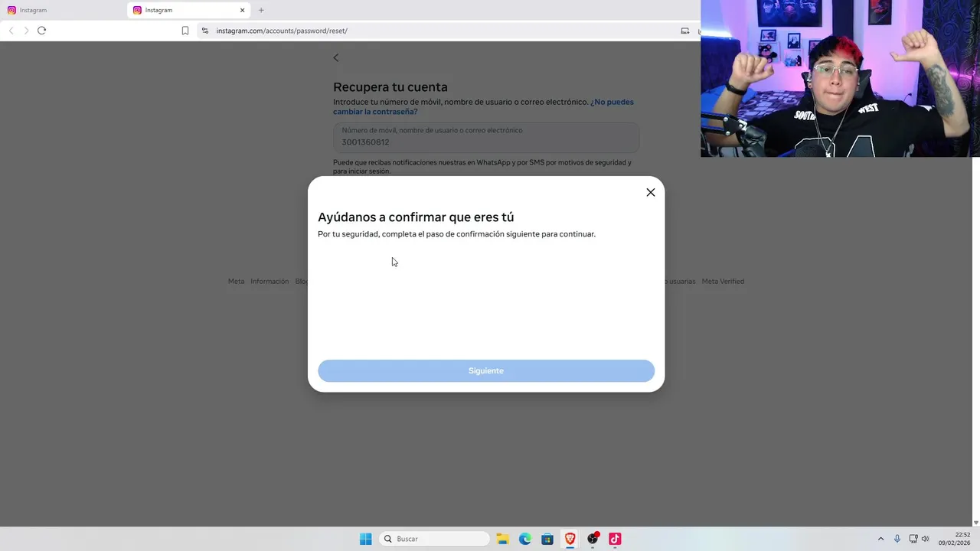Click the page's back chevron above Recupera tu cuenta
Image resolution: width=980 pixels, height=551 pixels.
click(x=335, y=58)
